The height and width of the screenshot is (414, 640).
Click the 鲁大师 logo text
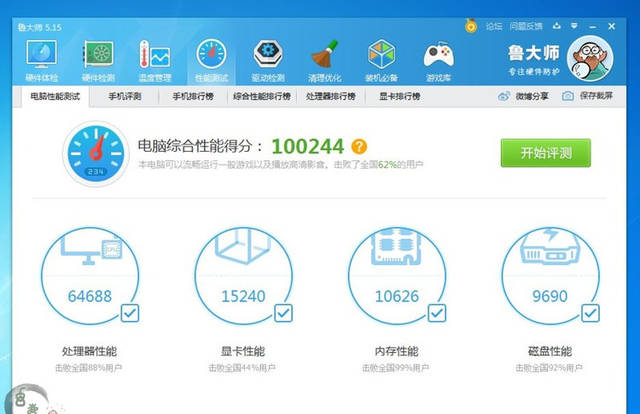coord(534,53)
